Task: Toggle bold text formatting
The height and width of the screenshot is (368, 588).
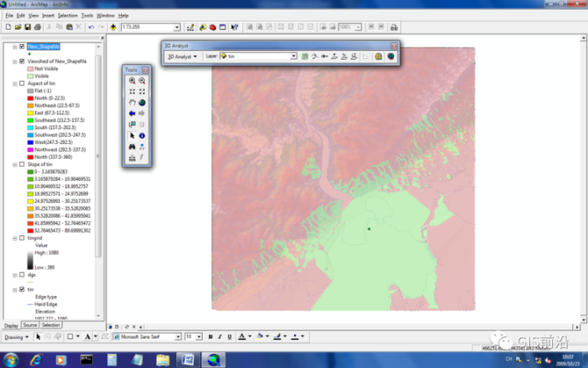Action: pos(211,337)
